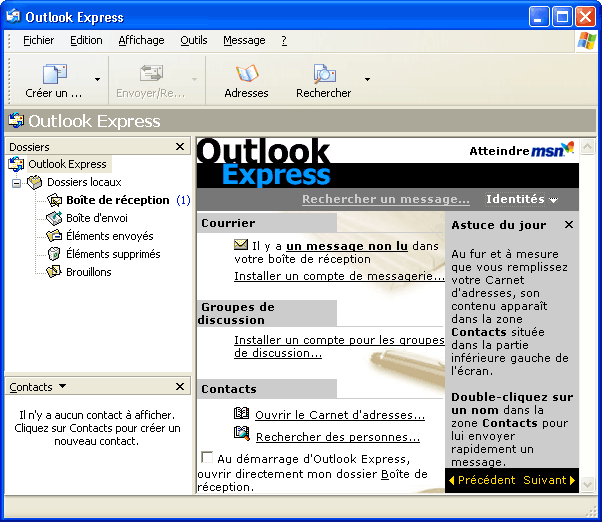Click the Éléments envoyés folder icon
602x522 pixels.
click(x=54, y=235)
